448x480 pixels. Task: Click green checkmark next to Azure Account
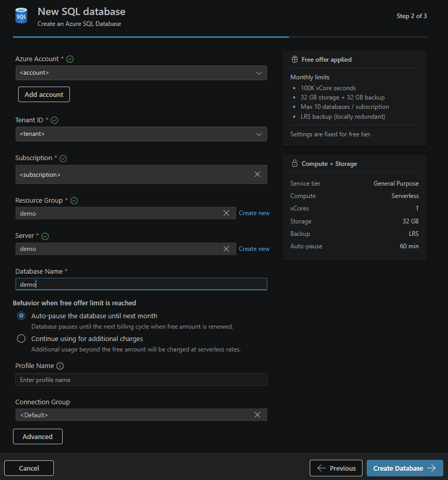[70, 59]
